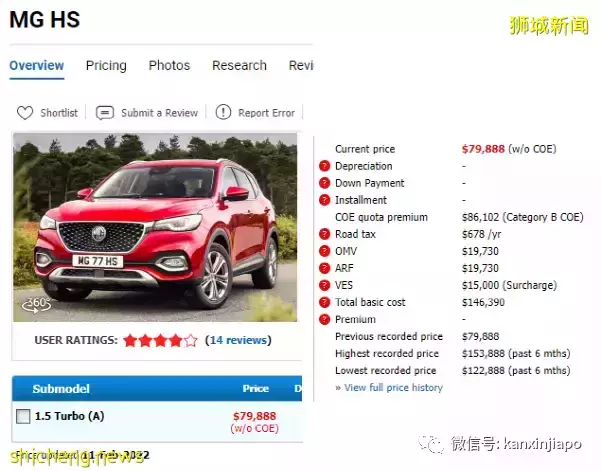
Task: Click the Shortlist heart icon
Action: 25,113
